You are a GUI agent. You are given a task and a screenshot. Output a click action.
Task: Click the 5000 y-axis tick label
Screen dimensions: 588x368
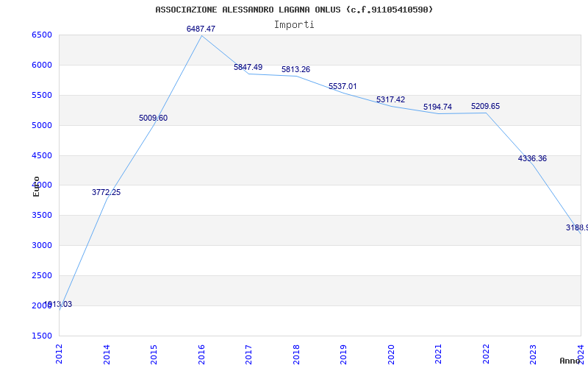pyautogui.click(x=42, y=125)
